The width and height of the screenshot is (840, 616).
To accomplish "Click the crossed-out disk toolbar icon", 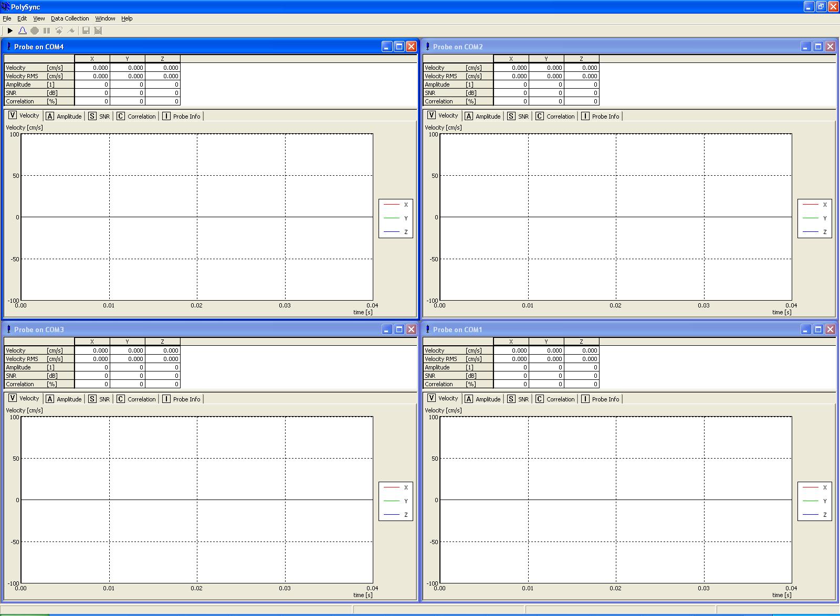I will (98, 31).
